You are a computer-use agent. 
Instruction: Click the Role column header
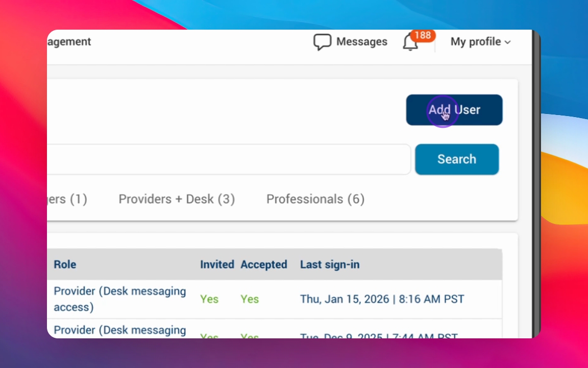tap(65, 264)
